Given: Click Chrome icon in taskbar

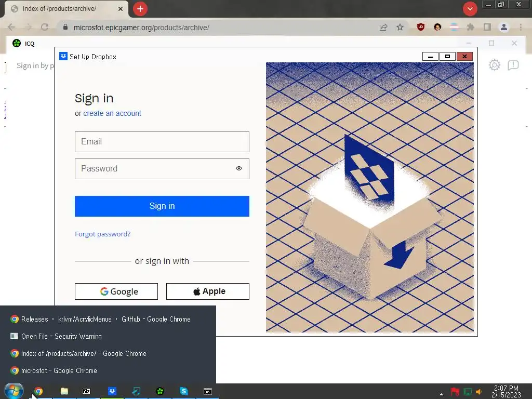Looking at the screenshot, I should pos(38,391).
